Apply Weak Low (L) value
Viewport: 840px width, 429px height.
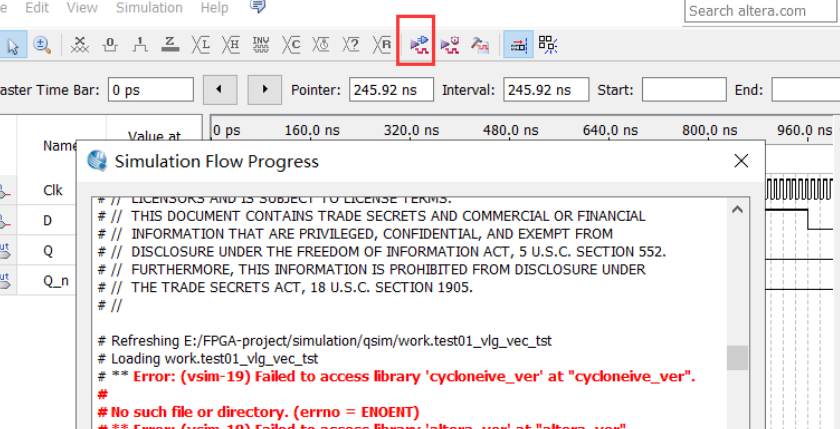pos(200,45)
